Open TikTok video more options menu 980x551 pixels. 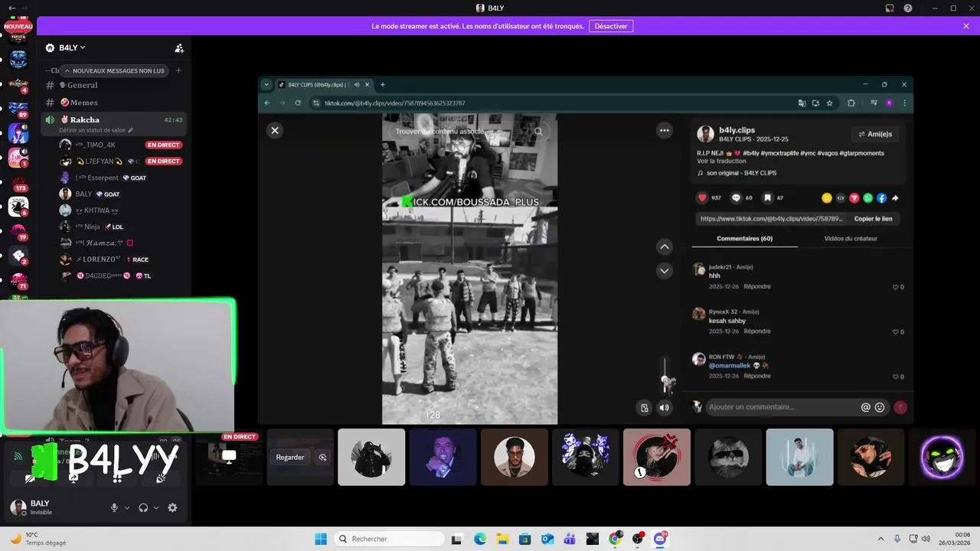[665, 130]
